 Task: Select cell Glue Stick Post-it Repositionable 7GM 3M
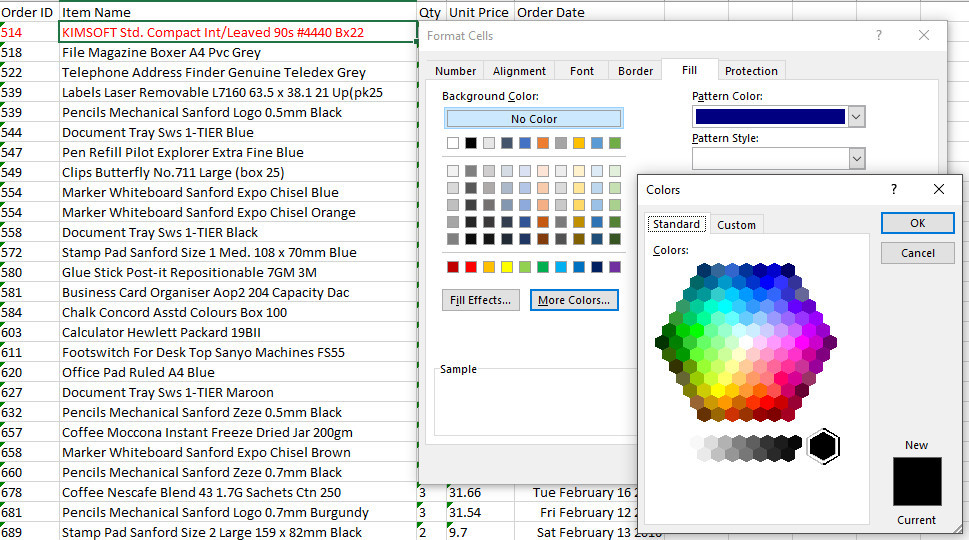tap(238, 272)
